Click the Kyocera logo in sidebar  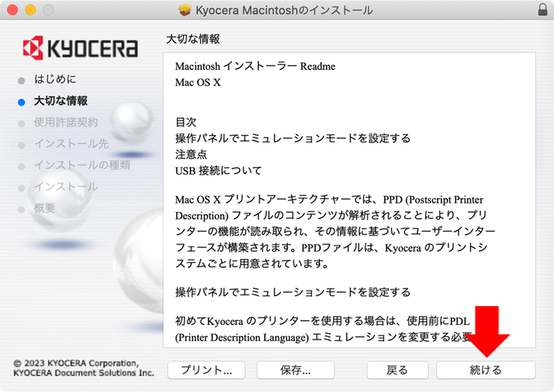pos(80,47)
